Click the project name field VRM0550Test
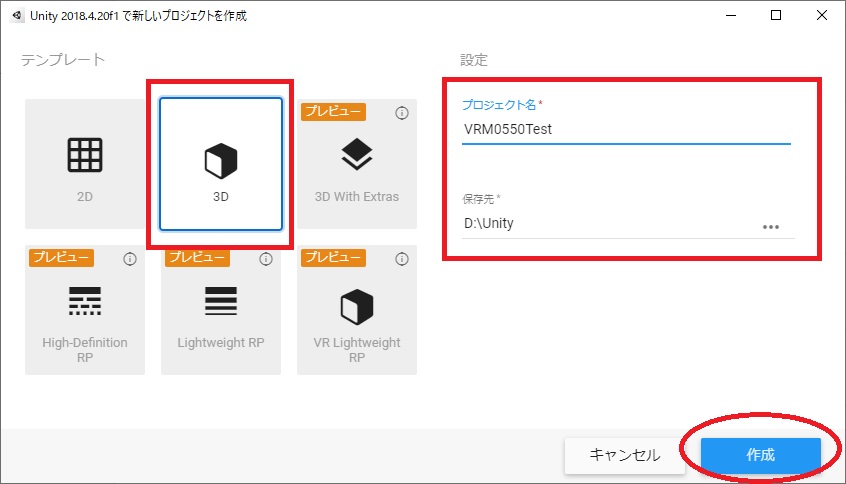846x484 pixels. pyautogui.click(x=626, y=129)
